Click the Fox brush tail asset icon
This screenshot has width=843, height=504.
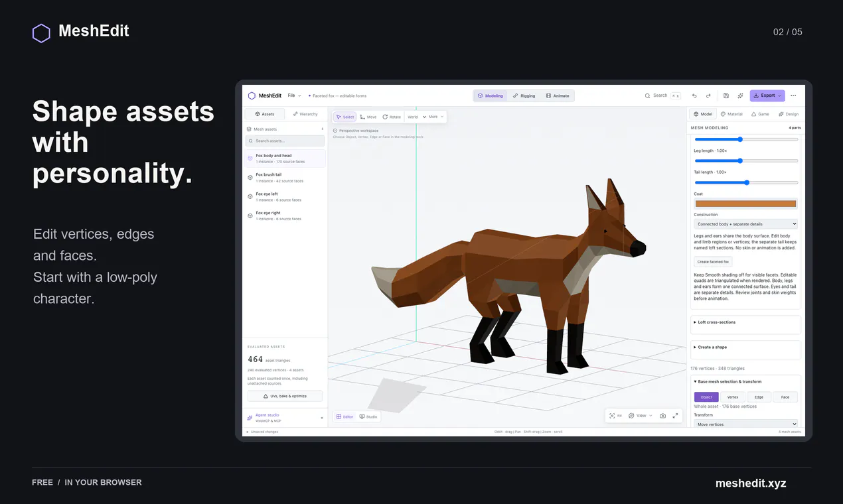pyautogui.click(x=250, y=177)
